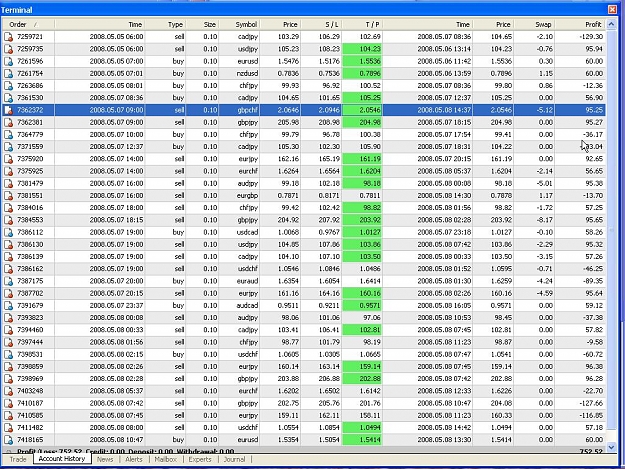Sort by the Order column header
The image size is (625, 469).
point(28,25)
